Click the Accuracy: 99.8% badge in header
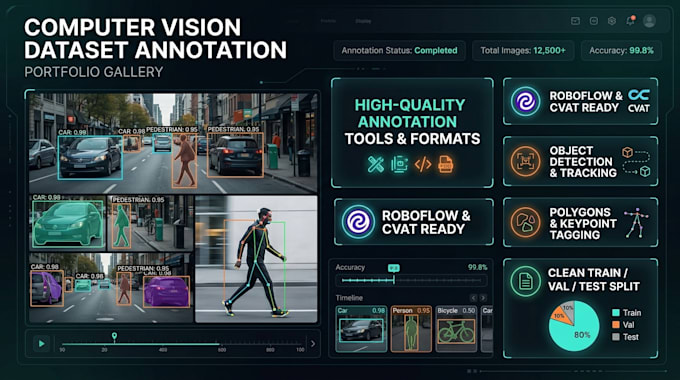Image resolution: width=680 pixels, height=380 pixels. (x=621, y=51)
